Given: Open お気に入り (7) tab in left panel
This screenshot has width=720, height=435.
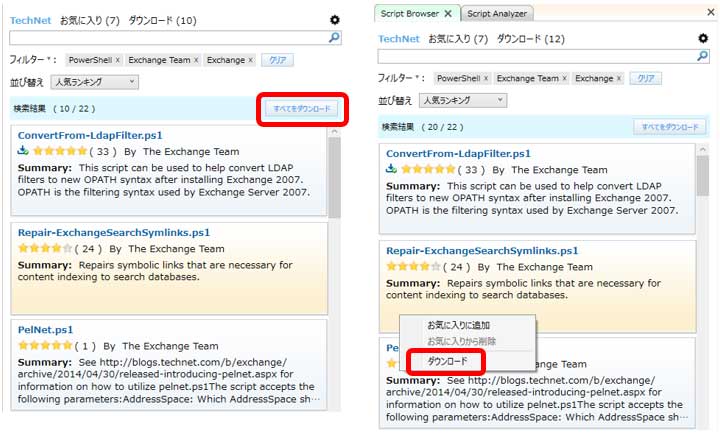Looking at the screenshot, I should [90, 21].
